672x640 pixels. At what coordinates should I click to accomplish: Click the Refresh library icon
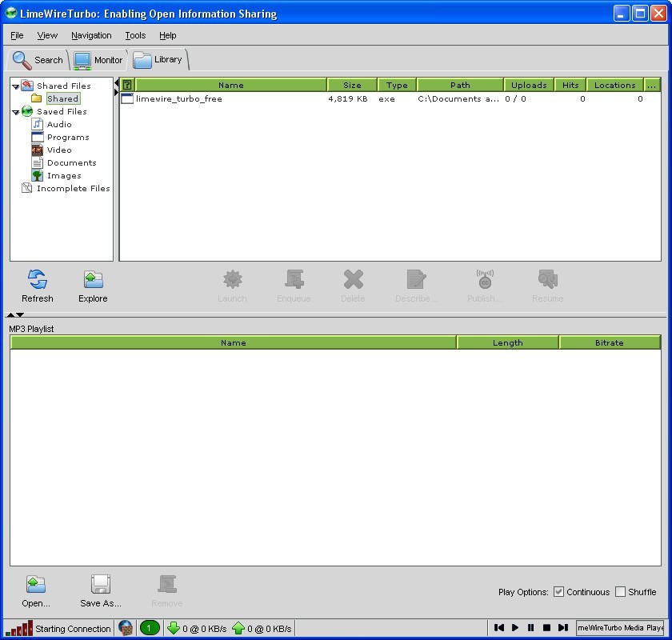(37, 280)
